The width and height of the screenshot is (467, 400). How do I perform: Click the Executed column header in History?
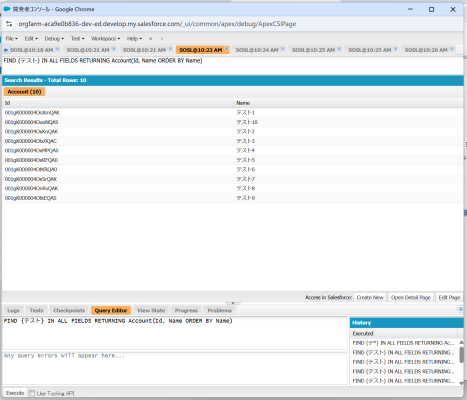click(x=404, y=333)
